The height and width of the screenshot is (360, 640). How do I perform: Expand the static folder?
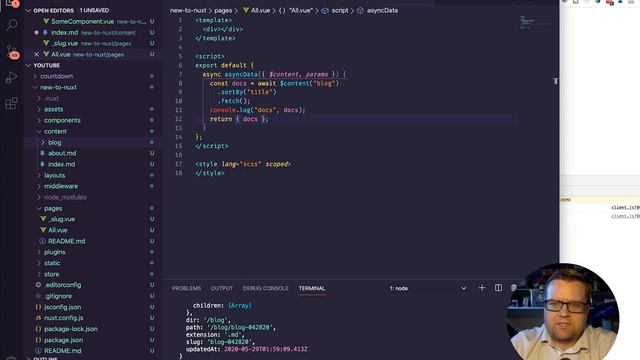coord(52,263)
